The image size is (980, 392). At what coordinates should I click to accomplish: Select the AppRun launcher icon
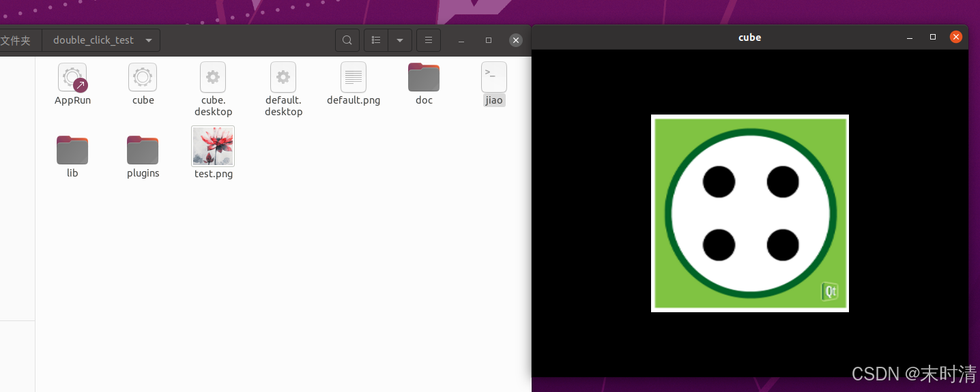(x=72, y=77)
